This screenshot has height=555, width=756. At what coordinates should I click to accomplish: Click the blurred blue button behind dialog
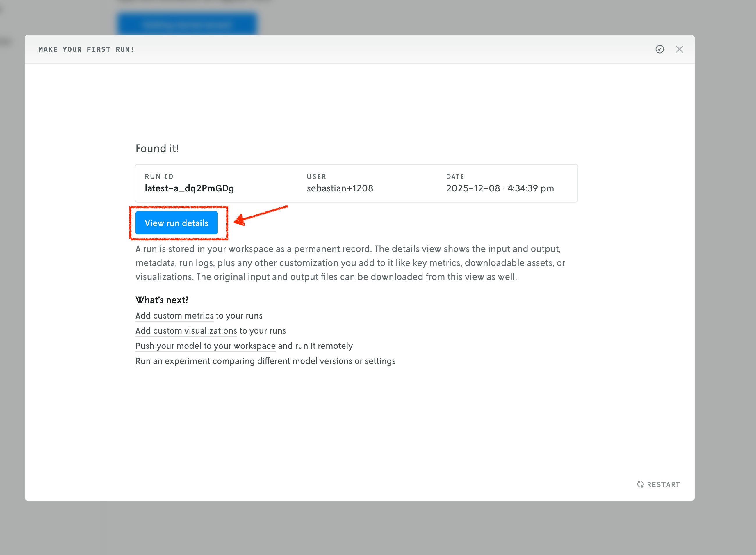coord(187,24)
